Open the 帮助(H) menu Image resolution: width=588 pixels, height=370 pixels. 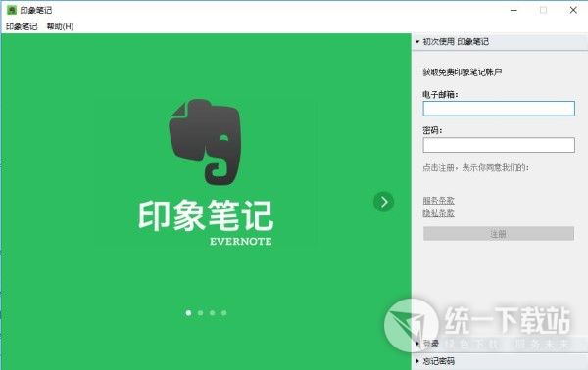coord(60,26)
